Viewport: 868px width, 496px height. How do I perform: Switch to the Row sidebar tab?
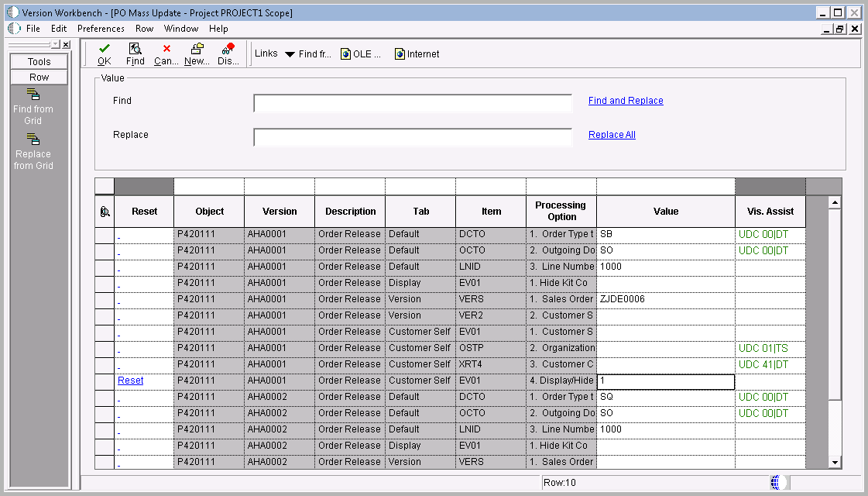(x=38, y=77)
